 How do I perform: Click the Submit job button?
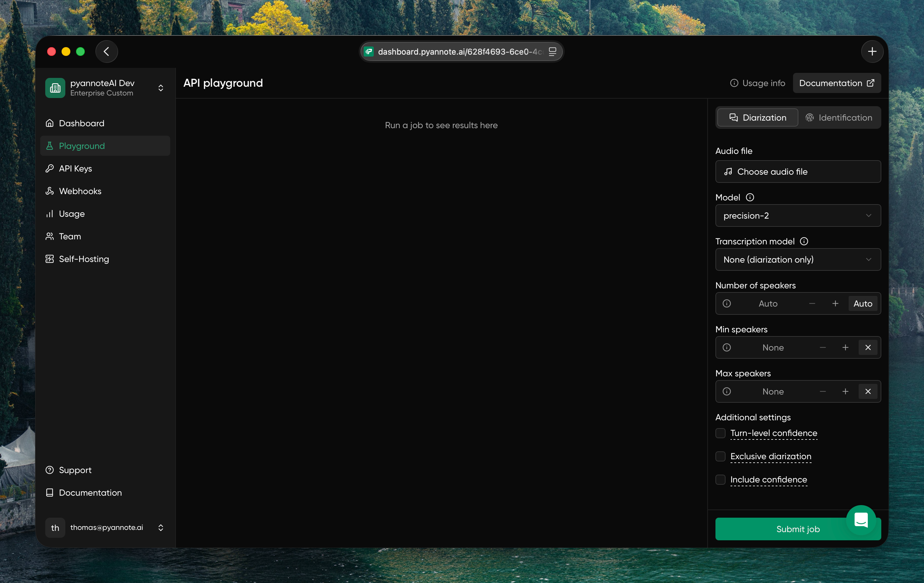click(x=798, y=529)
